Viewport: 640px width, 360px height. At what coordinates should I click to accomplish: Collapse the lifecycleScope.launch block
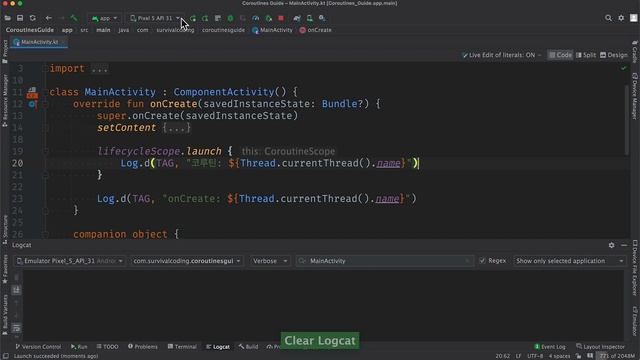coord(46,151)
